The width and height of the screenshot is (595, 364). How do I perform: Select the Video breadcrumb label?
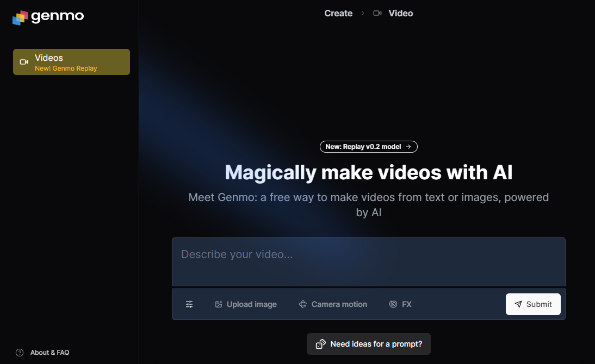(x=400, y=13)
